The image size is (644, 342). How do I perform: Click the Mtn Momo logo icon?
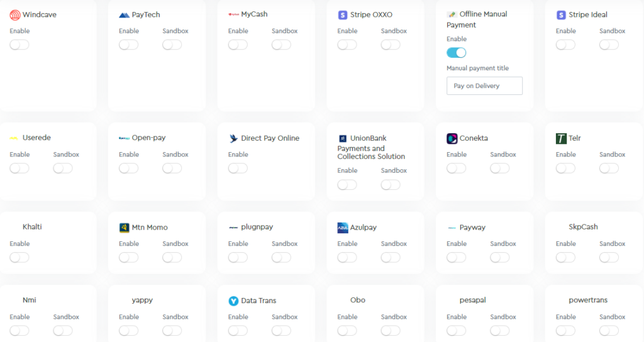click(x=125, y=228)
